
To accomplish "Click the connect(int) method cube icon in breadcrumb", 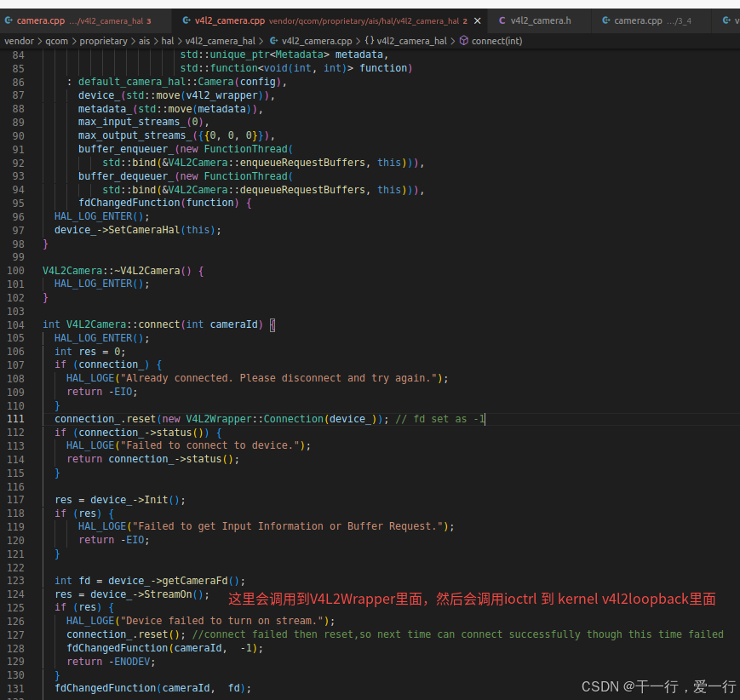I will (464, 41).
